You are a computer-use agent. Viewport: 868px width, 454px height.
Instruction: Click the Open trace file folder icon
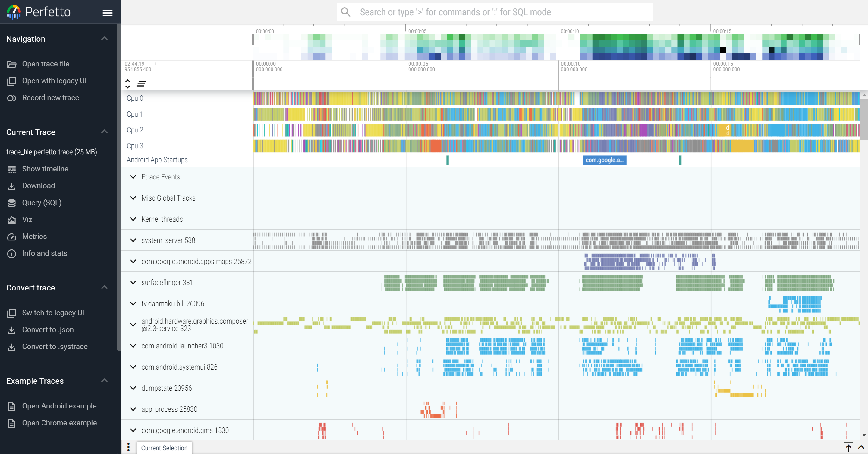click(12, 64)
